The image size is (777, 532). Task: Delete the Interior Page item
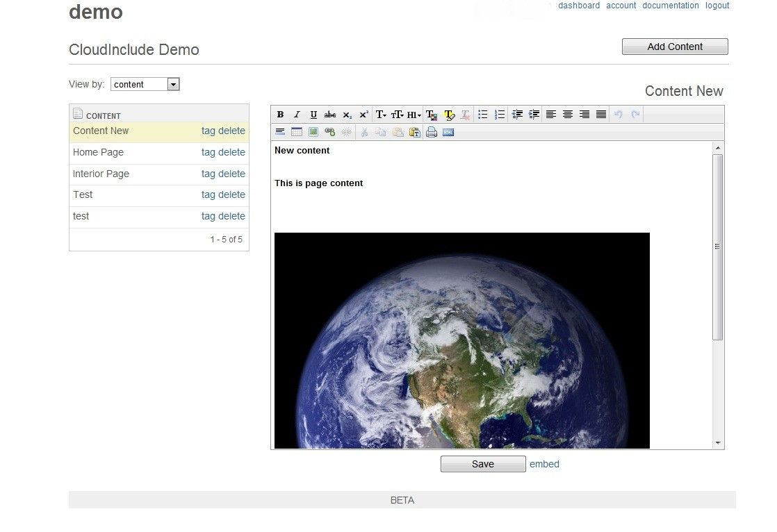tap(232, 174)
